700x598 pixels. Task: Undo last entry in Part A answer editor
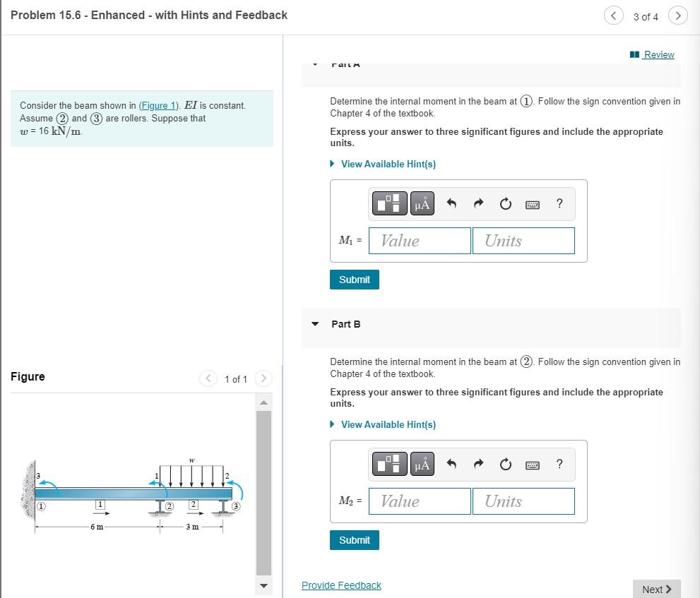(x=451, y=203)
